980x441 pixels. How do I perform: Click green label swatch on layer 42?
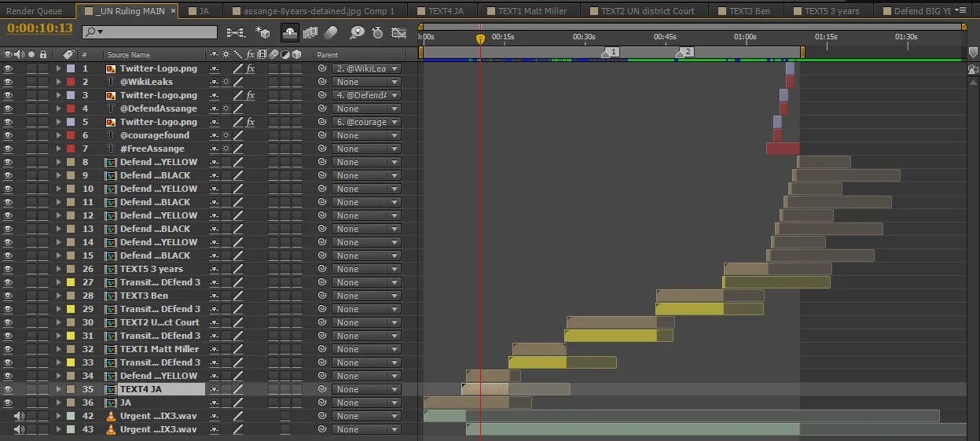pyautogui.click(x=71, y=416)
